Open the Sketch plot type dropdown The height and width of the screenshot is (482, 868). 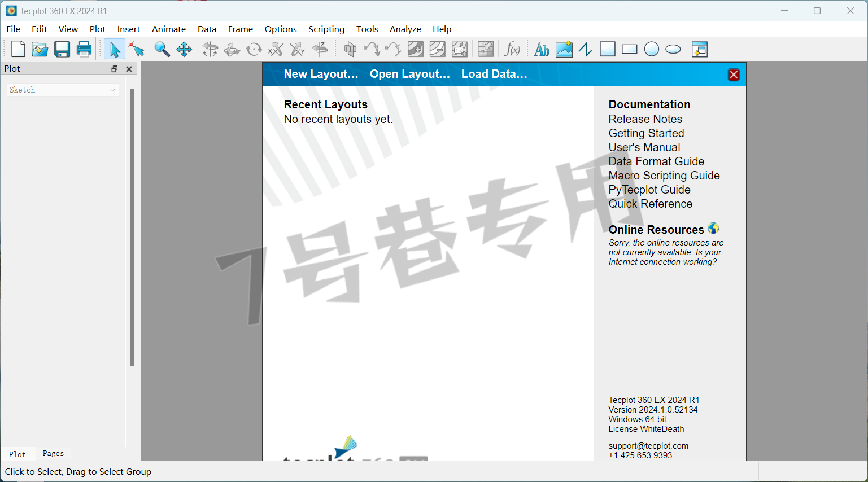(63, 90)
